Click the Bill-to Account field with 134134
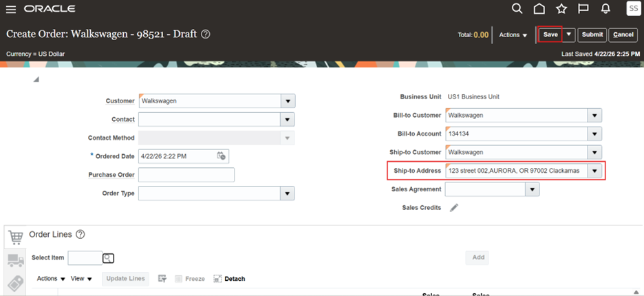The width and height of the screenshot is (644, 296). tap(517, 134)
